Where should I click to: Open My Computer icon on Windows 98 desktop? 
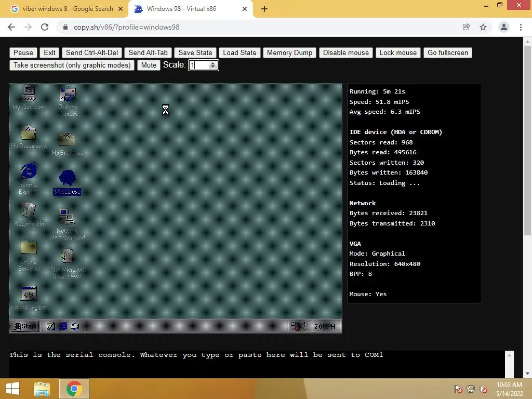[x=29, y=97]
